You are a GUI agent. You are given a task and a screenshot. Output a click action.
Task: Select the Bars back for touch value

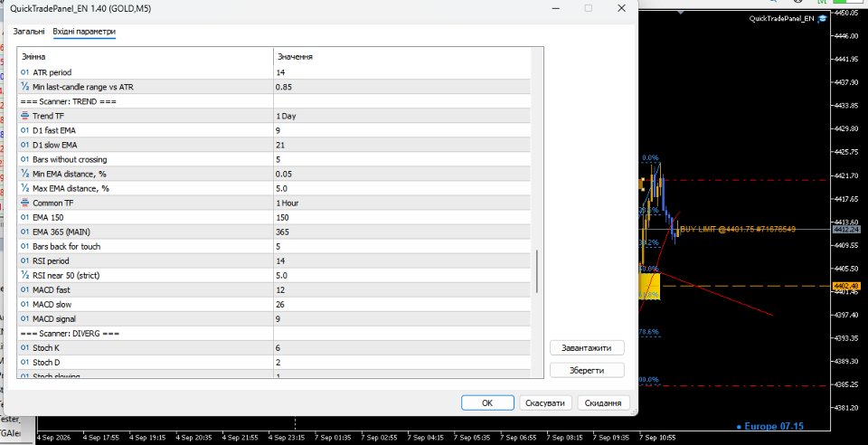[401, 246]
